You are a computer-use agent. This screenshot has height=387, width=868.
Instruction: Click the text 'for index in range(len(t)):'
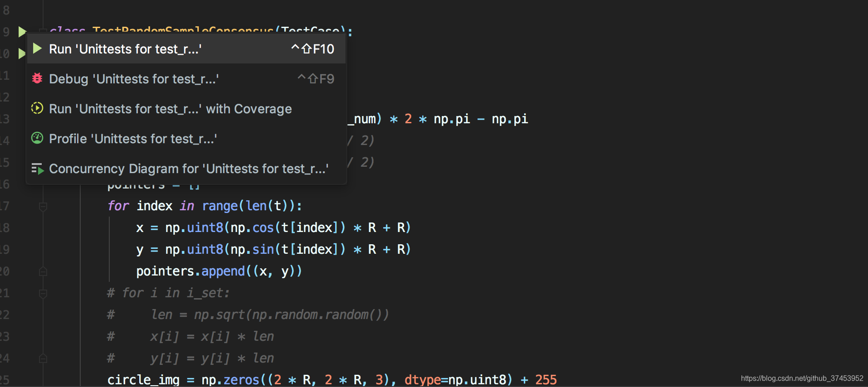(205, 206)
